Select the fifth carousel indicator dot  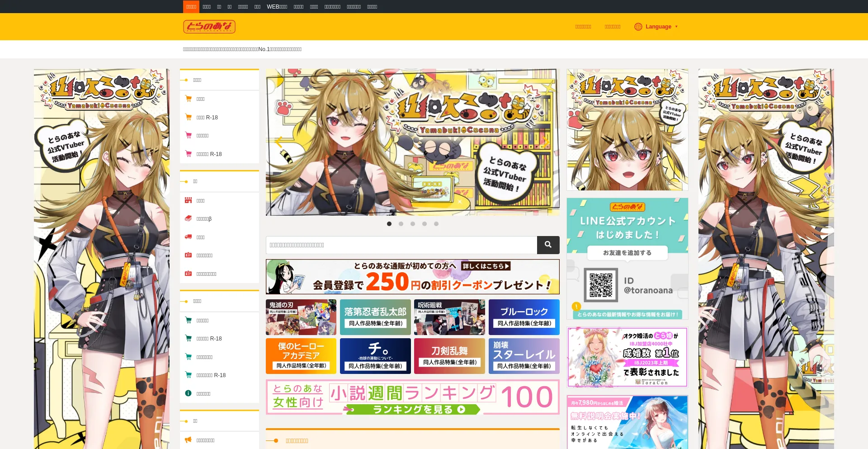(x=436, y=224)
